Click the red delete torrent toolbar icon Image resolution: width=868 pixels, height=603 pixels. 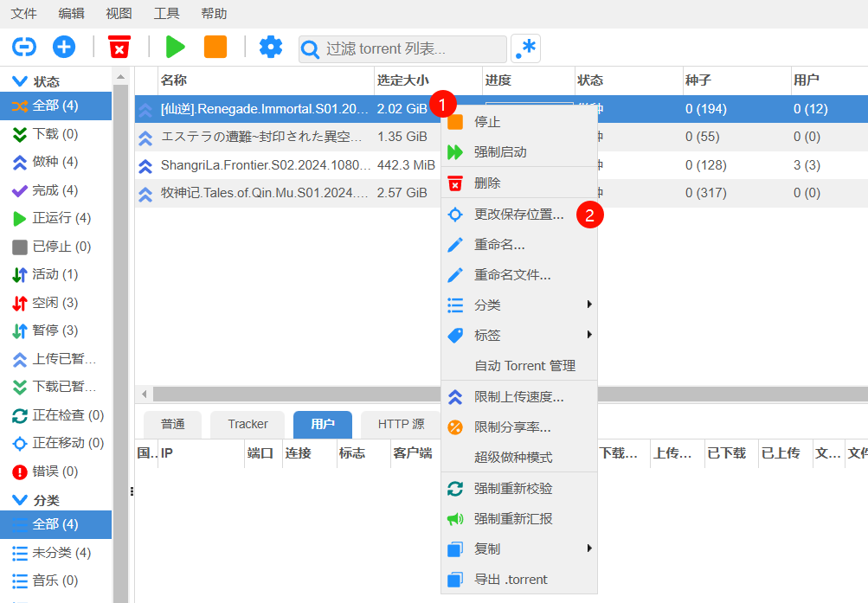click(x=119, y=48)
